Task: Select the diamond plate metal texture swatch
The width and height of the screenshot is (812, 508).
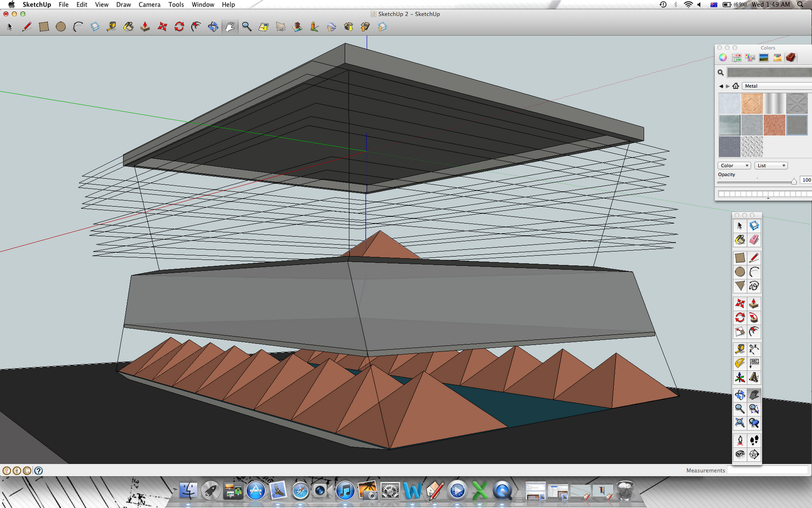Action: coord(752,146)
